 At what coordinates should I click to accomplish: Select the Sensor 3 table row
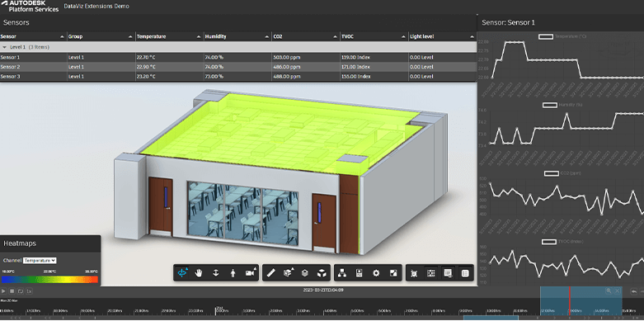pyautogui.click(x=238, y=77)
